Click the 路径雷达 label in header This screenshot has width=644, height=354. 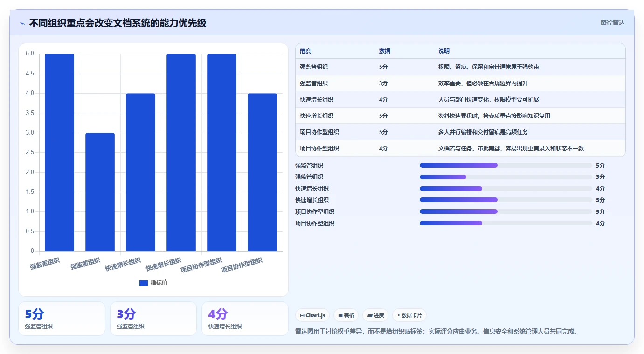[612, 22]
